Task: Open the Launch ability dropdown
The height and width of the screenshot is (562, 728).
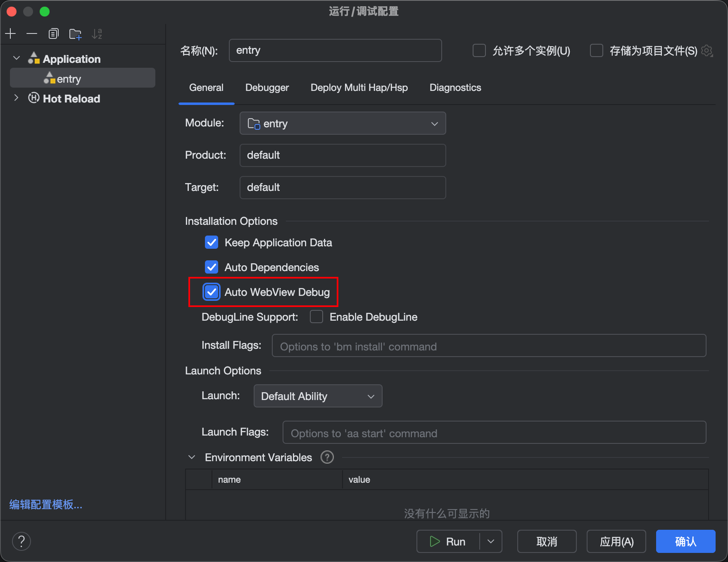Action: (317, 396)
